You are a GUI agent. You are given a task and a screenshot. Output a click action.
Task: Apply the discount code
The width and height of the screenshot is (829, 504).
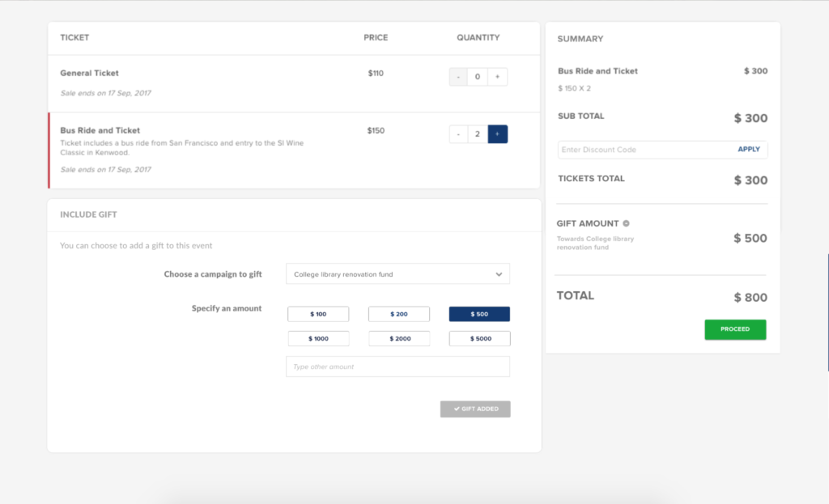coord(749,150)
